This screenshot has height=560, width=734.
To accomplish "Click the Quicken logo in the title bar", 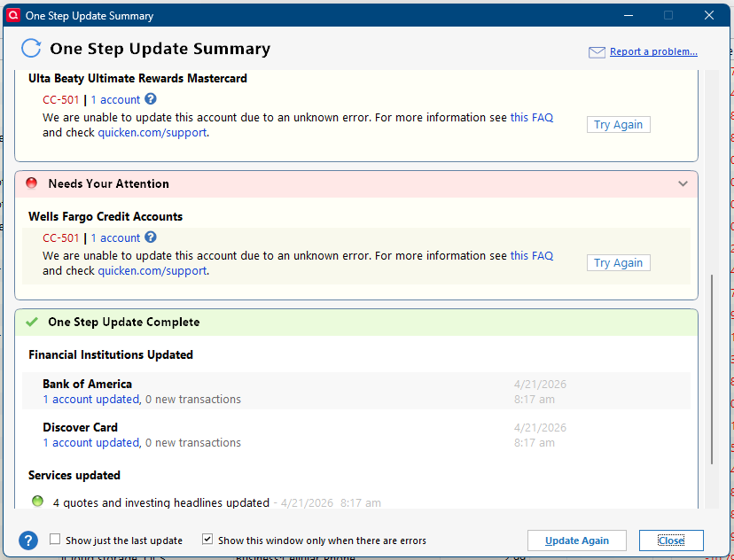I will pyautogui.click(x=13, y=15).
